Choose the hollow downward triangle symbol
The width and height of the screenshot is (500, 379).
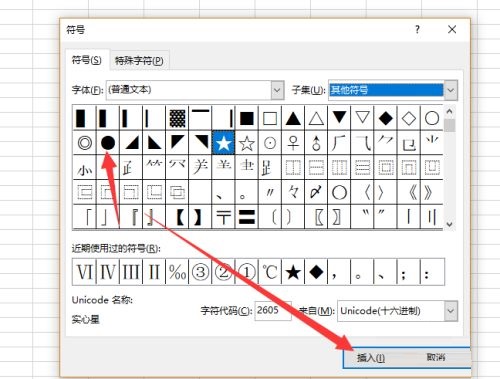(362, 118)
